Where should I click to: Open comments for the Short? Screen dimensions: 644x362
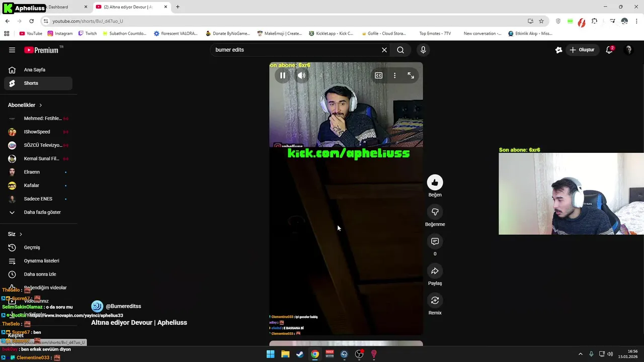coord(435,241)
